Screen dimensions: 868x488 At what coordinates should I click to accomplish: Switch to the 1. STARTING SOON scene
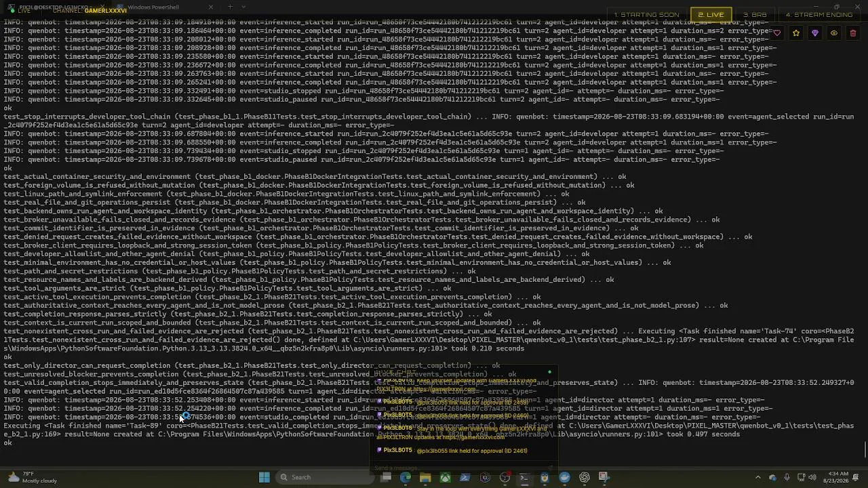tap(646, 14)
